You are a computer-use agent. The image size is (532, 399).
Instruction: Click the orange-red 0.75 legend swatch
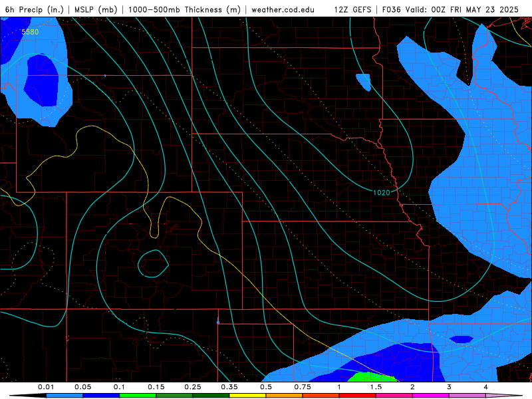coord(321,396)
